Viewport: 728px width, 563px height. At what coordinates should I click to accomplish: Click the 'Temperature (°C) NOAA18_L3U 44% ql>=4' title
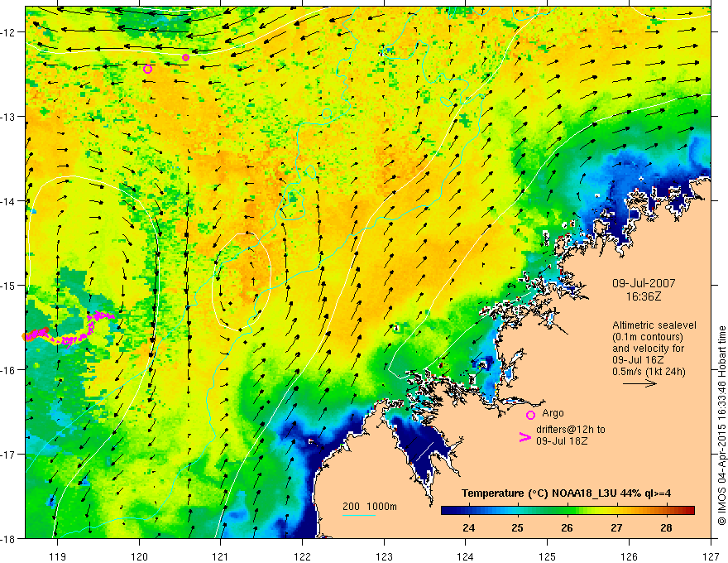[x=566, y=493]
